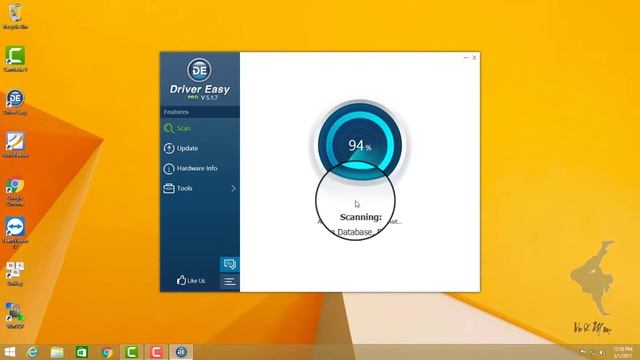
Task: Click the taskbar clock and date
Action: click(x=622, y=352)
